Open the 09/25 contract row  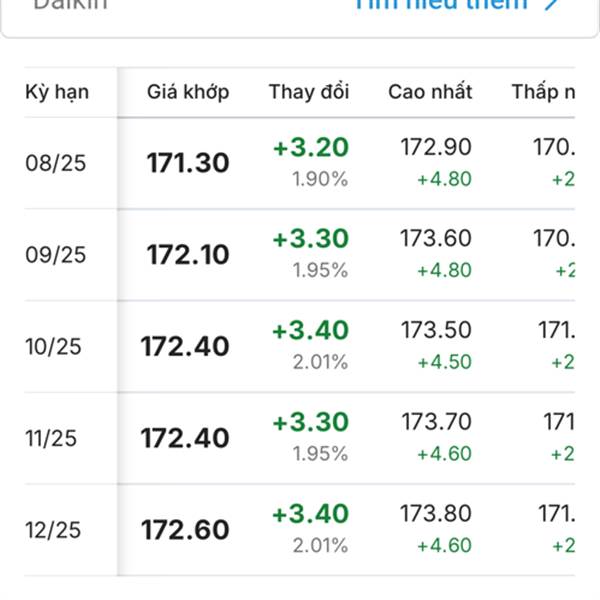tap(300, 255)
